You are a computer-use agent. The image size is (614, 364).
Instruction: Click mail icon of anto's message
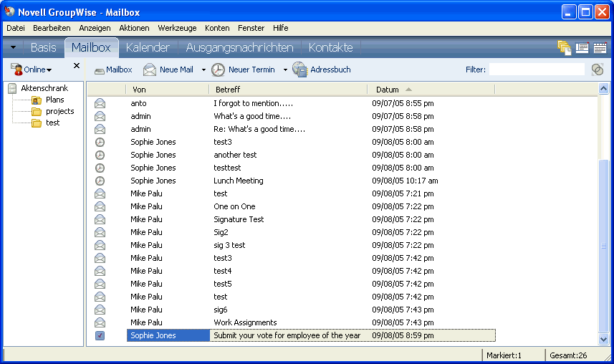pos(100,103)
